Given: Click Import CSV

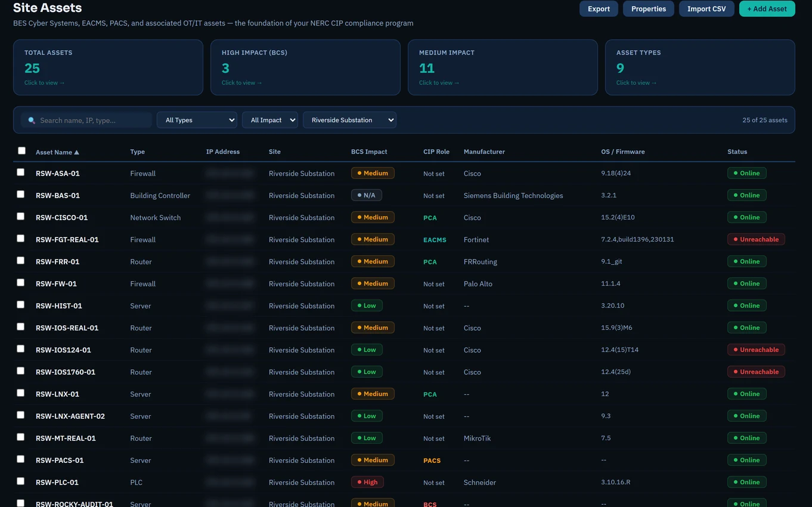Looking at the screenshot, I should click(706, 8).
